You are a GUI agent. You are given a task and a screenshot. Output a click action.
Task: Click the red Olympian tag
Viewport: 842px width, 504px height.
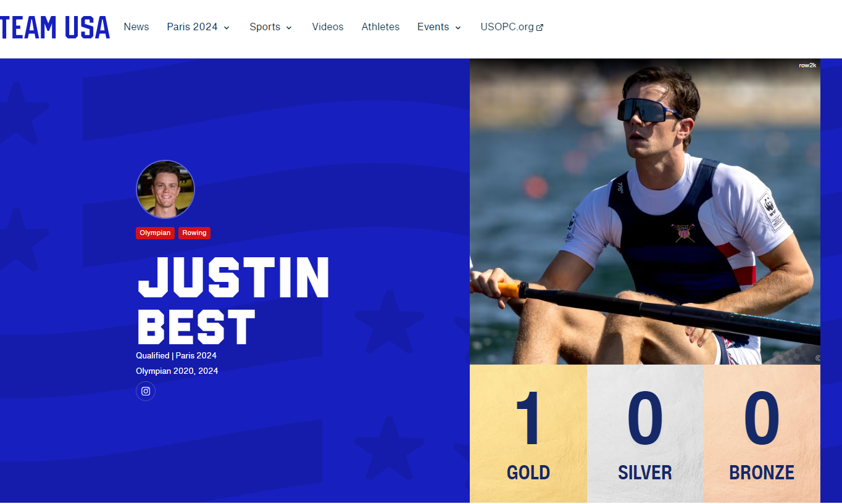155,233
